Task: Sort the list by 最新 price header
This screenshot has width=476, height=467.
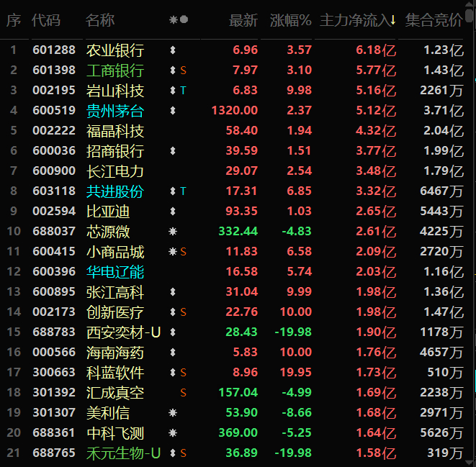Action: 243,20
